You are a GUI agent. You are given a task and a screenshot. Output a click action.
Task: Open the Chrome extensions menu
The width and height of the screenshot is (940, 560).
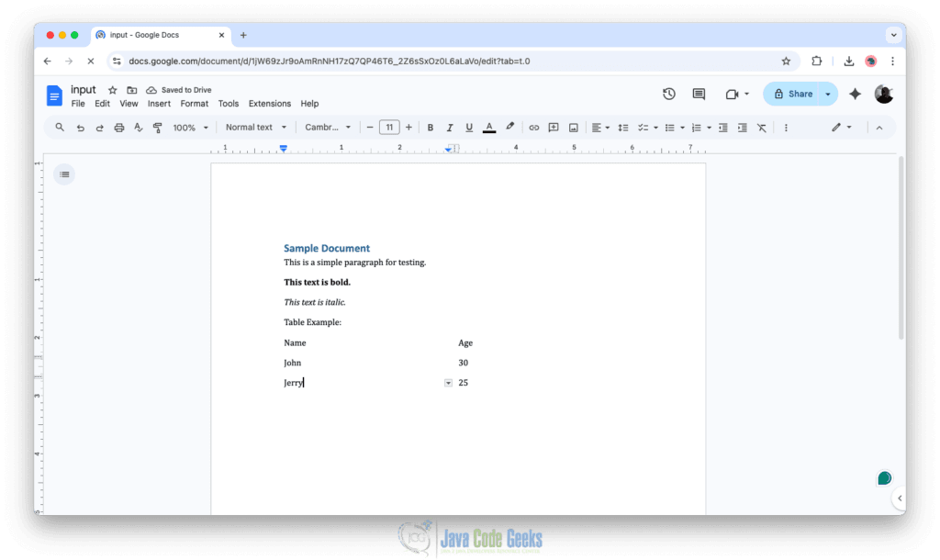click(816, 62)
